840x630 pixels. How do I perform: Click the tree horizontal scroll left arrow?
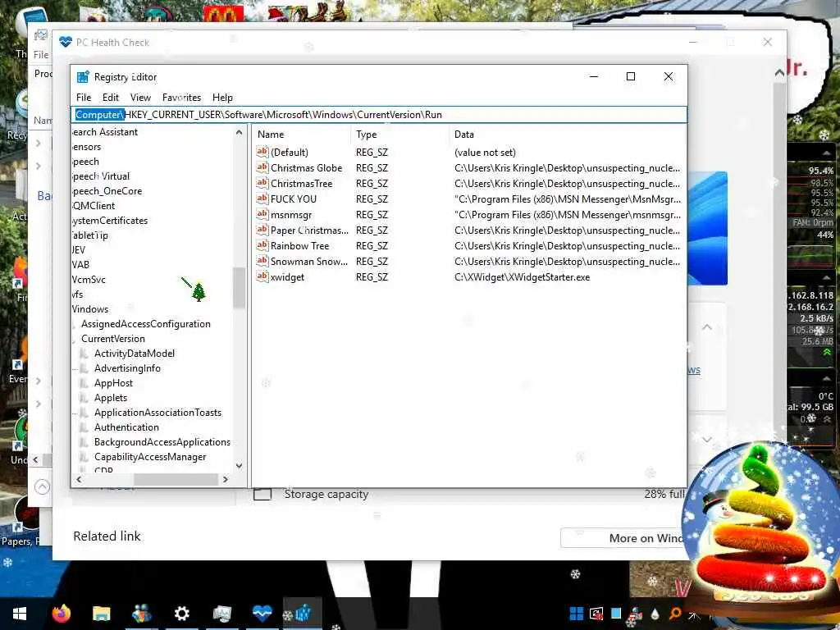tap(80, 479)
